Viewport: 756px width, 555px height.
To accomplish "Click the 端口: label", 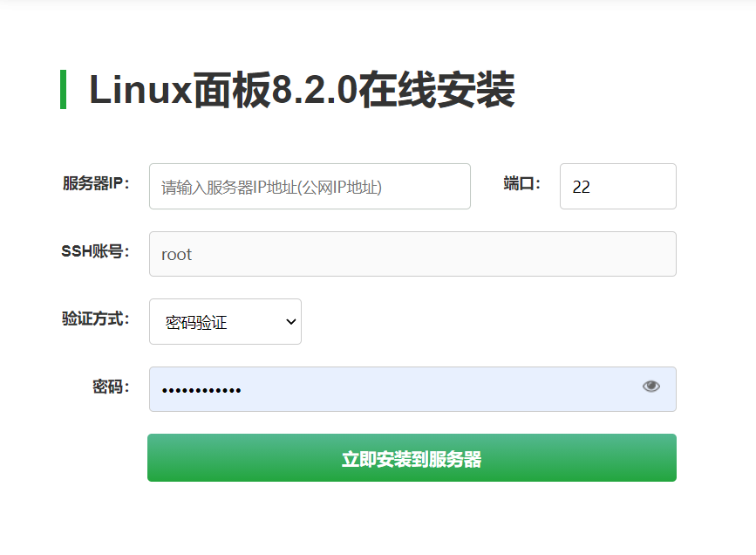I will coord(521,183).
